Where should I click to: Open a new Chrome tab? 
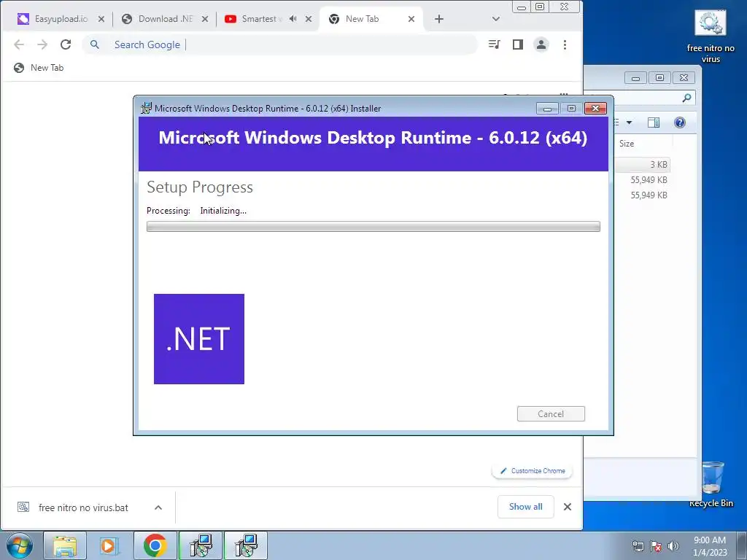(x=439, y=19)
